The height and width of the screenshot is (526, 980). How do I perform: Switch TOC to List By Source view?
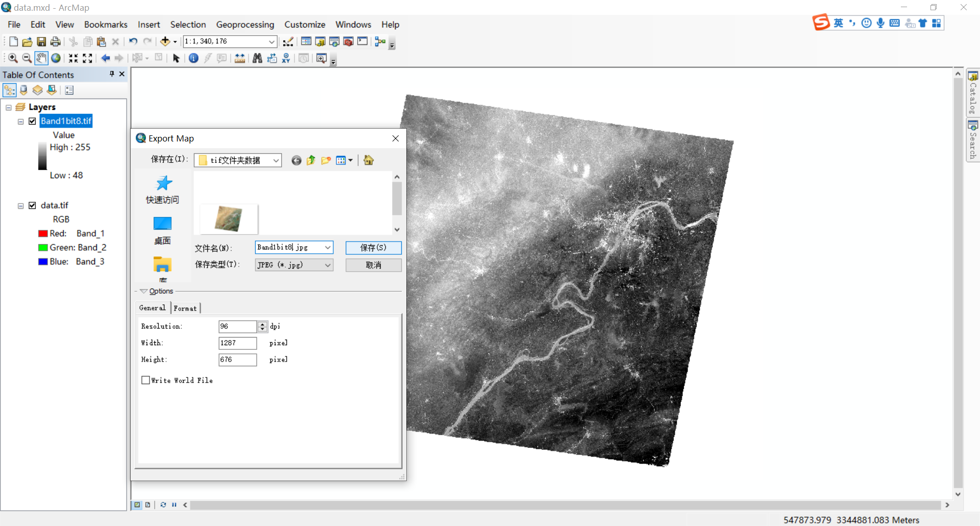pos(23,90)
